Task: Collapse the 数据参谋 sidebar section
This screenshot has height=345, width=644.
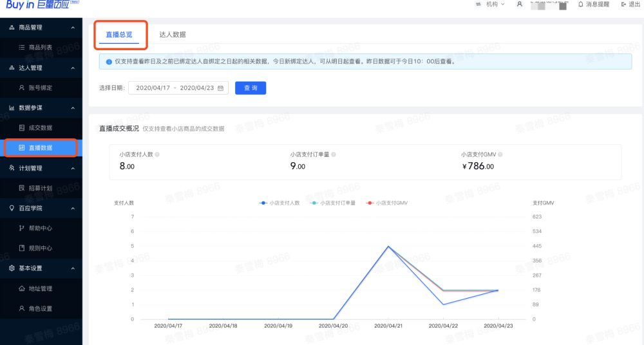Action: (x=73, y=107)
